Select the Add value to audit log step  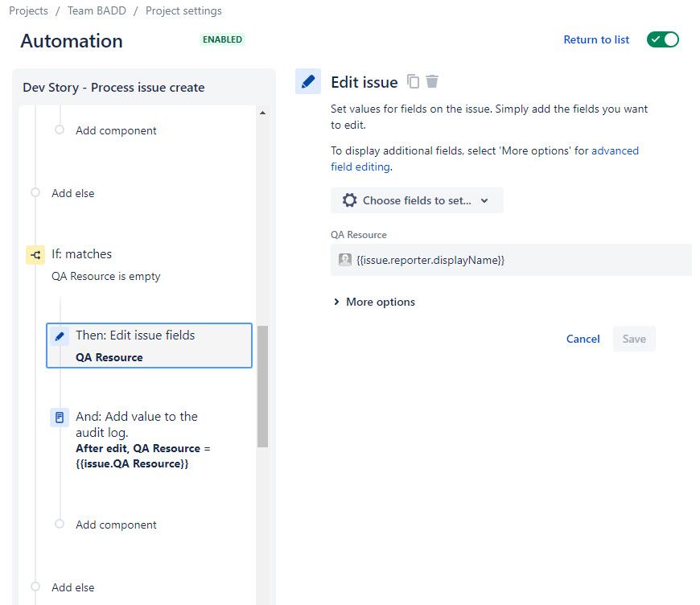pyautogui.click(x=149, y=440)
